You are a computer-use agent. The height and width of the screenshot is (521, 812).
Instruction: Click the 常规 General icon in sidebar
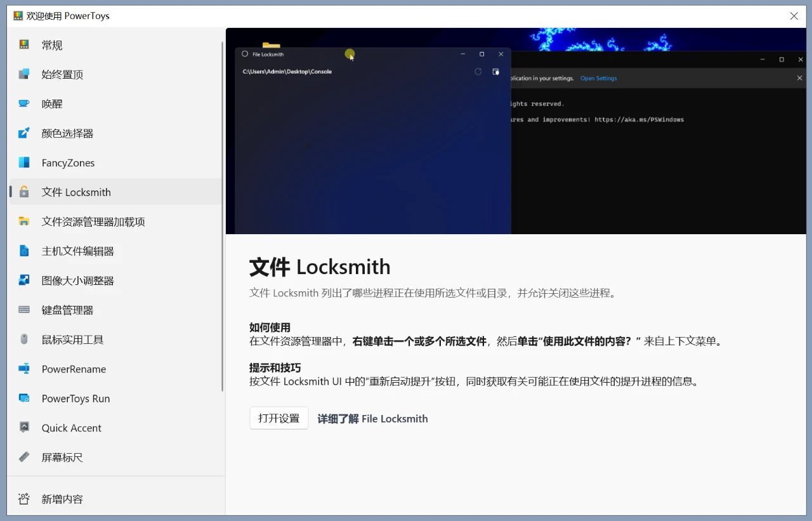click(24, 45)
